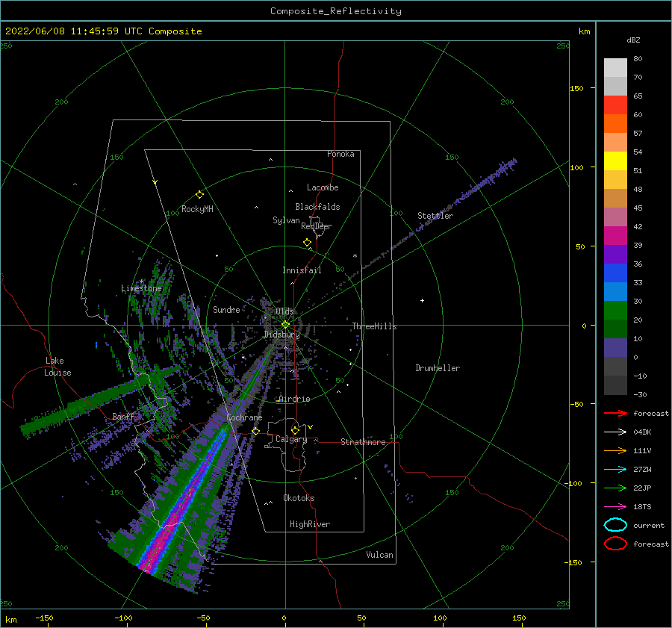Select the orange 111V arrow icon
The height and width of the screenshot is (628, 672).
click(615, 450)
